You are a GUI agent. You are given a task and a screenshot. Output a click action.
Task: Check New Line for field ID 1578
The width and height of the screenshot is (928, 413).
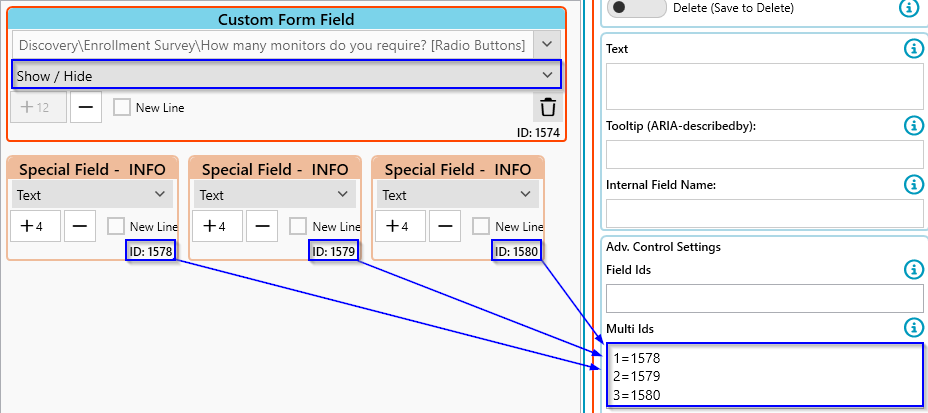(x=116, y=226)
